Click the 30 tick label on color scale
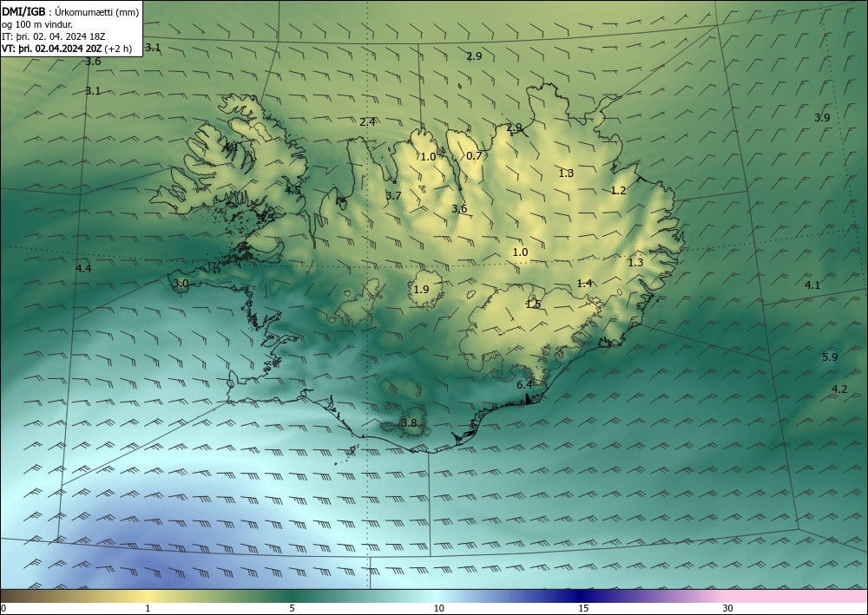 click(728, 608)
